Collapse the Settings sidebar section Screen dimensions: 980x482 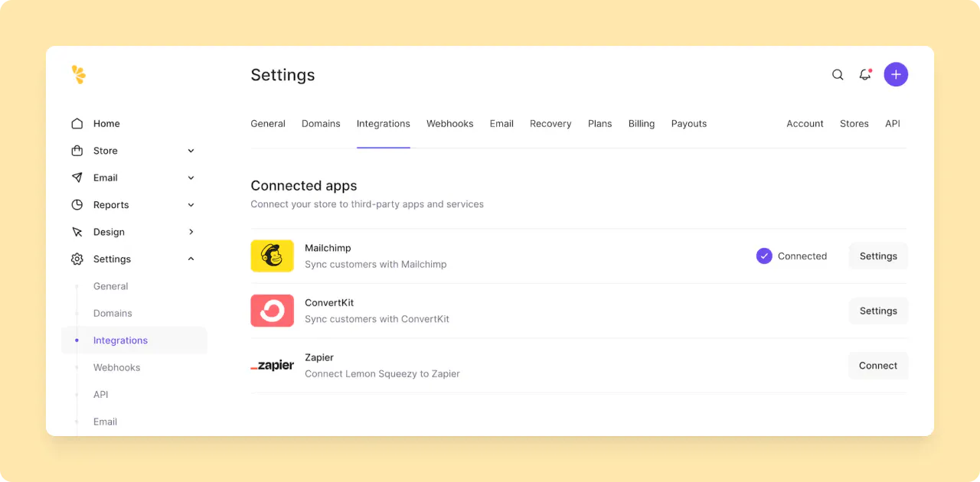191,259
